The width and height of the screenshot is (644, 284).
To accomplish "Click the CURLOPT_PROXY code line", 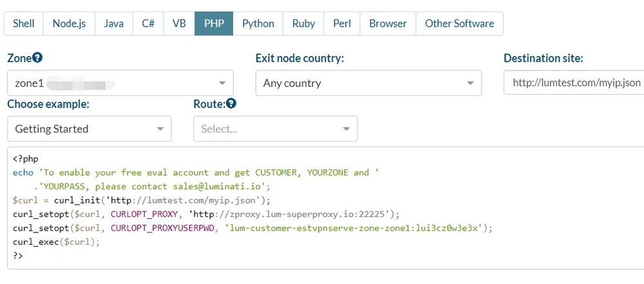I will click(206, 214).
